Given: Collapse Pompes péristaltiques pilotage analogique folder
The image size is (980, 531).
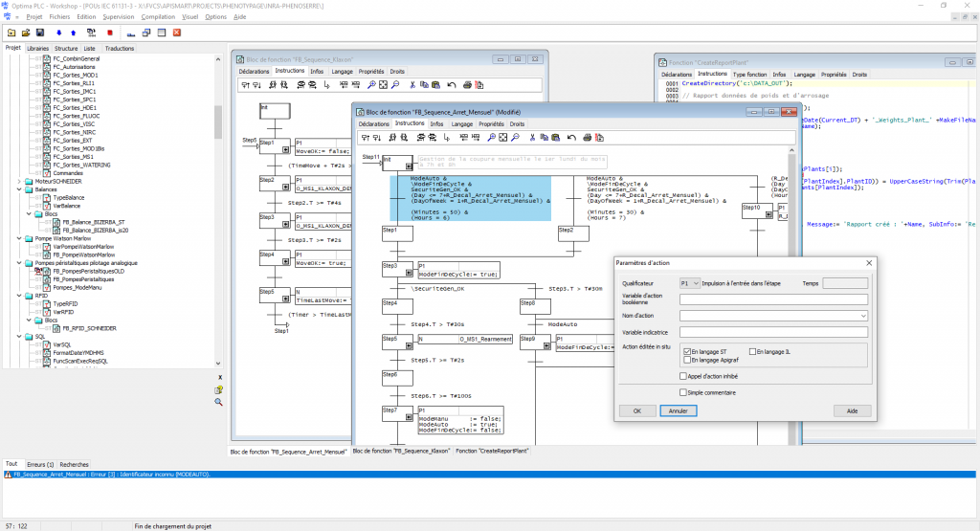Looking at the screenshot, I should tap(19, 263).
